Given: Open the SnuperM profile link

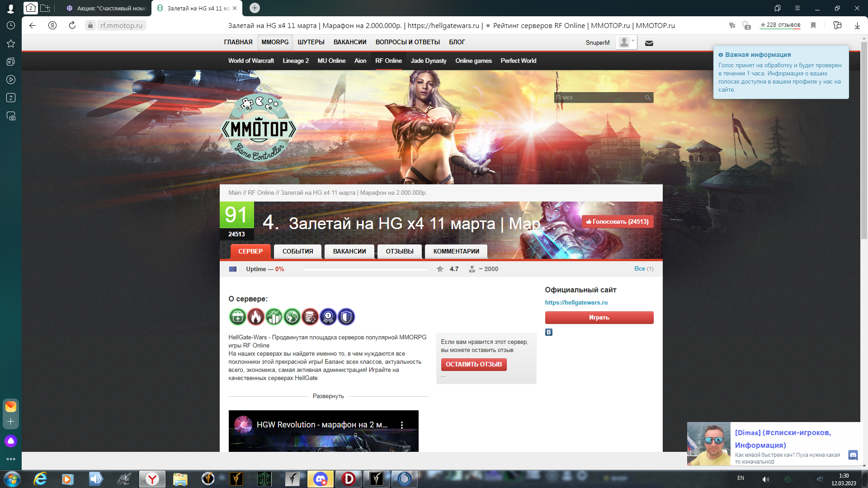Looking at the screenshot, I should coord(598,42).
